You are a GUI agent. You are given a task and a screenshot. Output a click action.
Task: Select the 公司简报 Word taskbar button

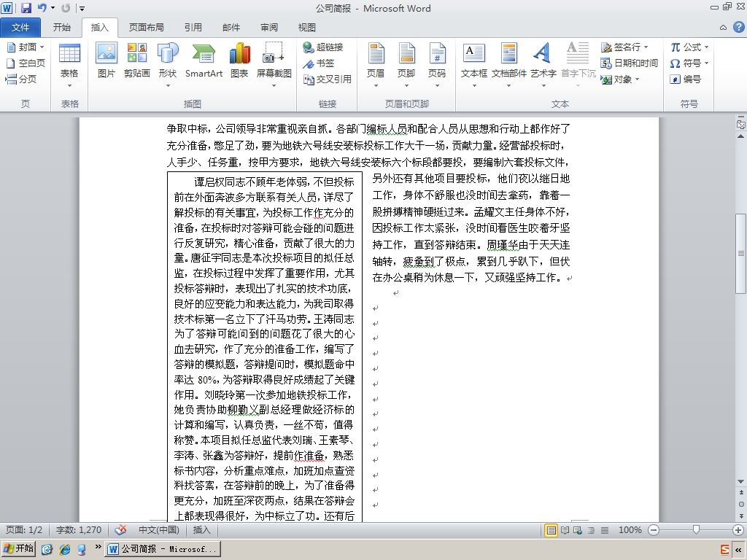163,549
